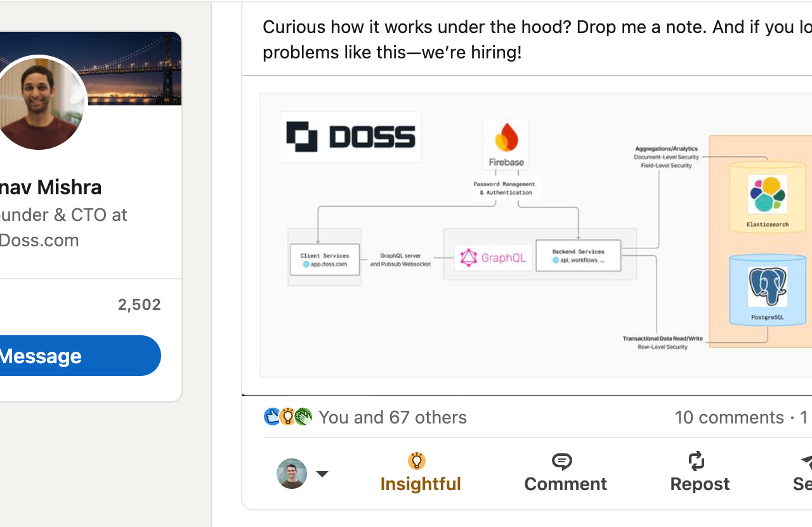Click the 'Aggregations/Analytics' label in diagram
Screen dimensions: 812x527
[666, 149]
